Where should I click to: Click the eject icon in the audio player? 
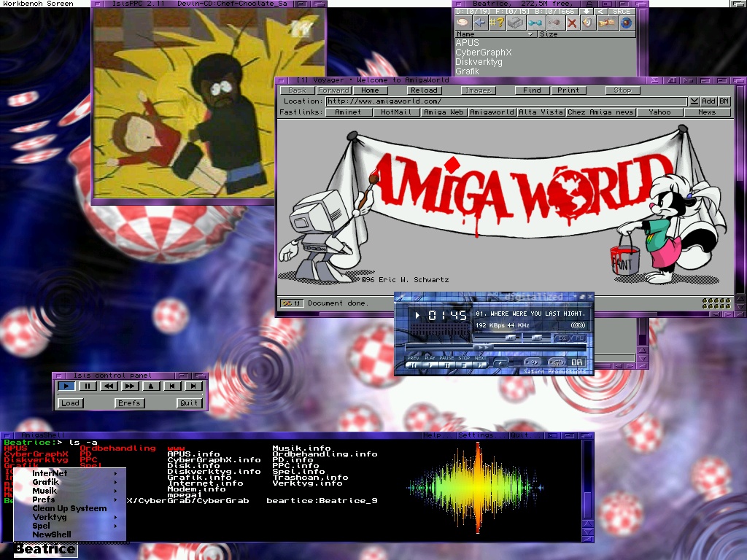pos(500,362)
